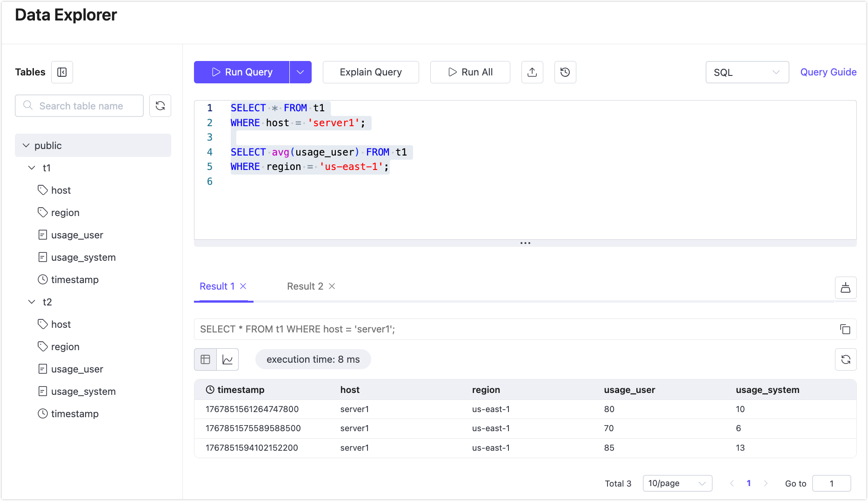
Task: Close the Result 1 tab
Action: click(x=243, y=286)
